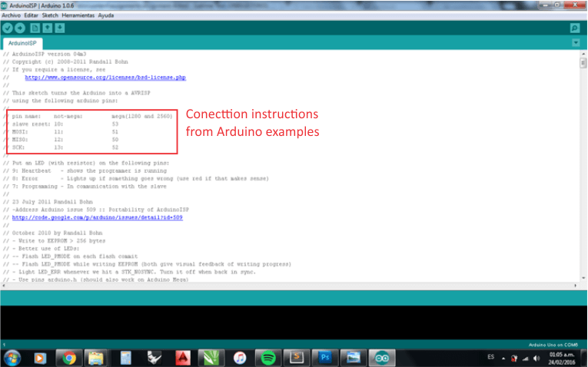Click the comment line 'ArduinoISP version 04m3'
The width and height of the screenshot is (588, 367).
(x=45, y=54)
